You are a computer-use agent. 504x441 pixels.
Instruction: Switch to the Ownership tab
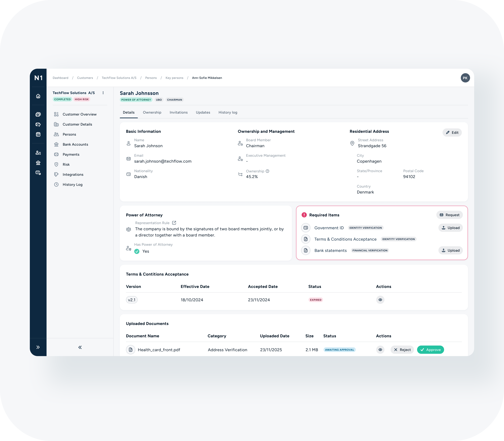(x=152, y=112)
